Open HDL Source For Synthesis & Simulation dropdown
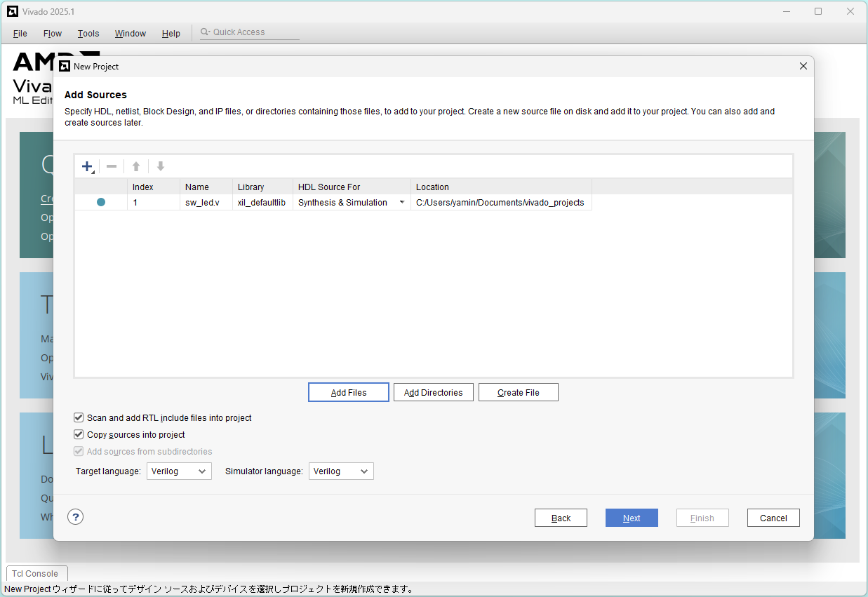The width and height of the screenshot is (868, 597). coord(402,203)
